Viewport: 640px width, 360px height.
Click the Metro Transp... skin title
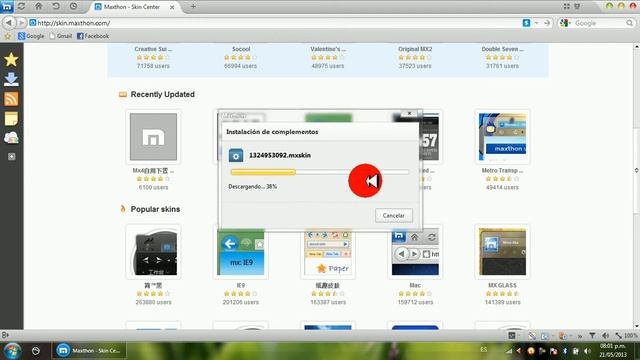[502, 171]
